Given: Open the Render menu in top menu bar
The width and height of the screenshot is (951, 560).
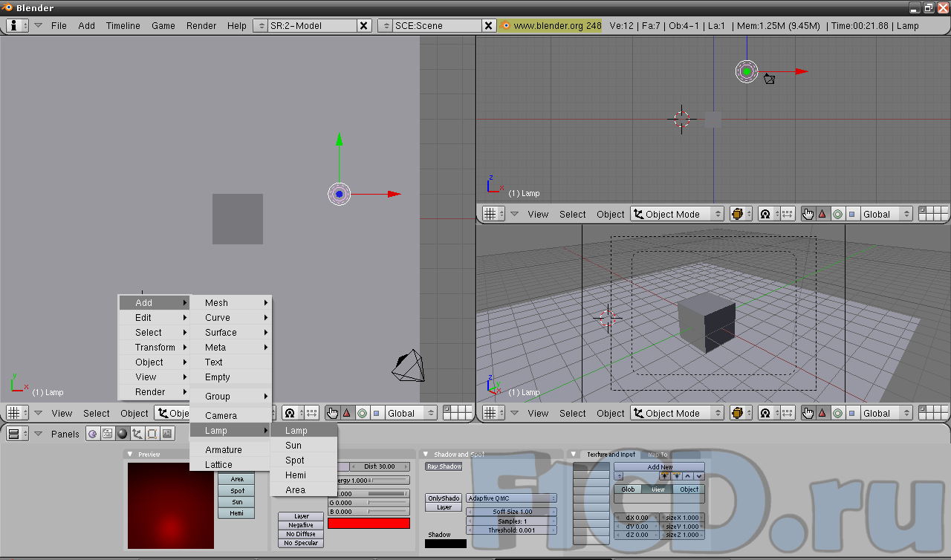Looking at the screenshot, I should point(201,25).
